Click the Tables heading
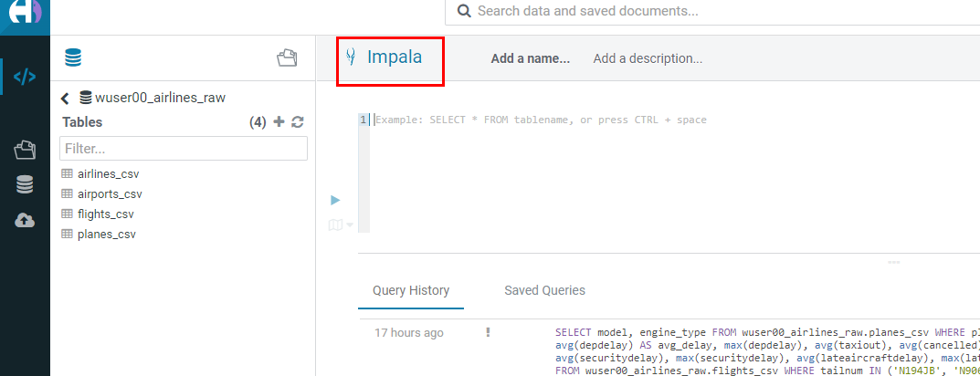980x376 pixels. coord(82,121)
